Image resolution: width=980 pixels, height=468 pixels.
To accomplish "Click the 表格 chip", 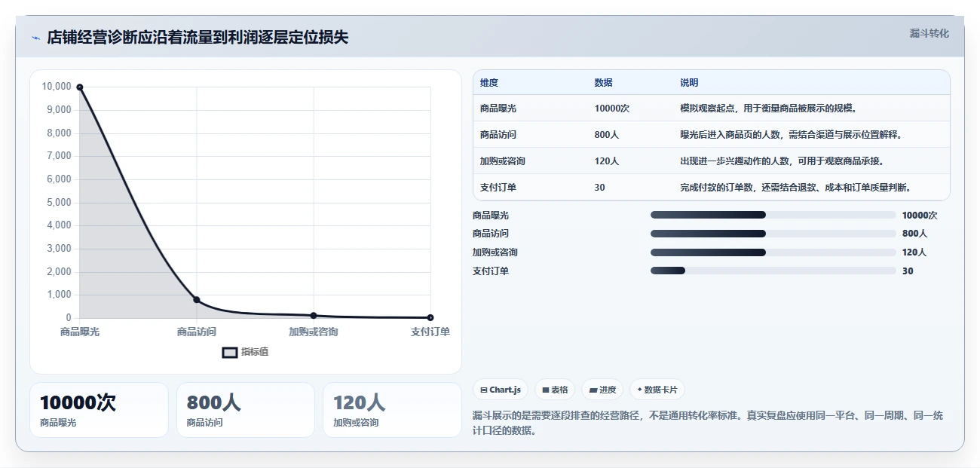I will (555, 390).
